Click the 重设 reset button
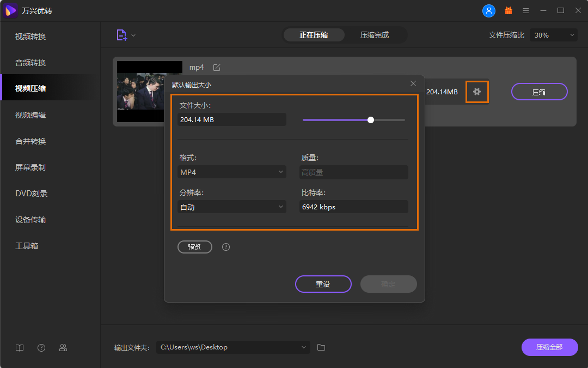Screen dimensions: 588x368 323,284
